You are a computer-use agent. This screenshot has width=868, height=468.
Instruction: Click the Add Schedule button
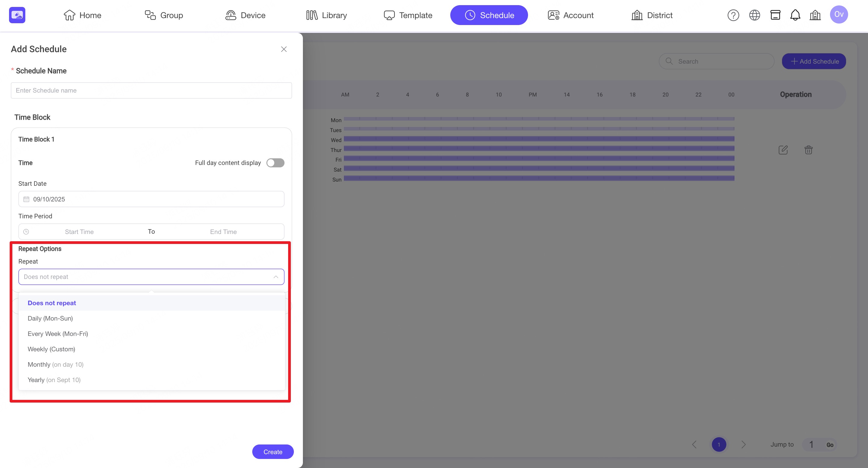point(813,62)
